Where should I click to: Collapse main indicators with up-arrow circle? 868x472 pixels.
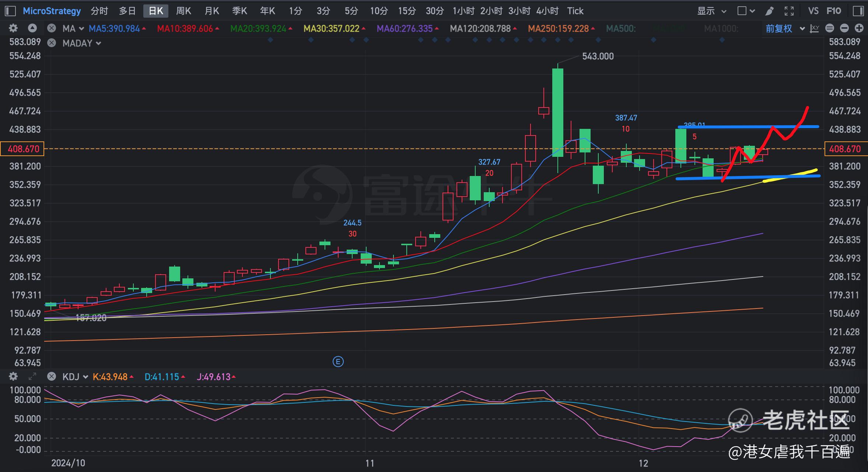point(32,28)
